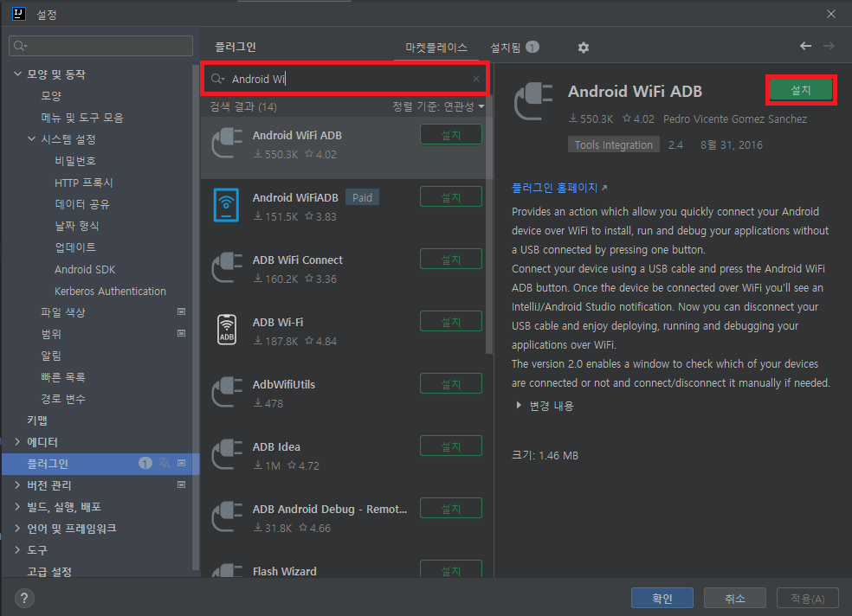Expand the 도구 tree node

click(x=17, y=549)
